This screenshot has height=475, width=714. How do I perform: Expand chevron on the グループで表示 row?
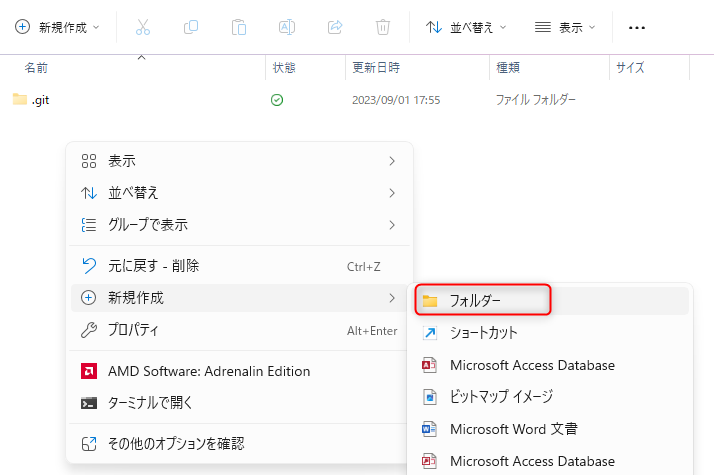[x=392, y=225]
